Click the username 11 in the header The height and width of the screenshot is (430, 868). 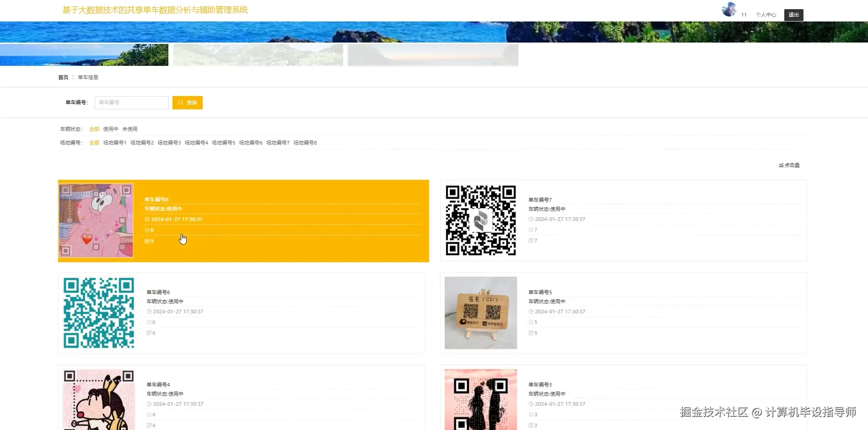pyautogui.click(x=744, y=15)
